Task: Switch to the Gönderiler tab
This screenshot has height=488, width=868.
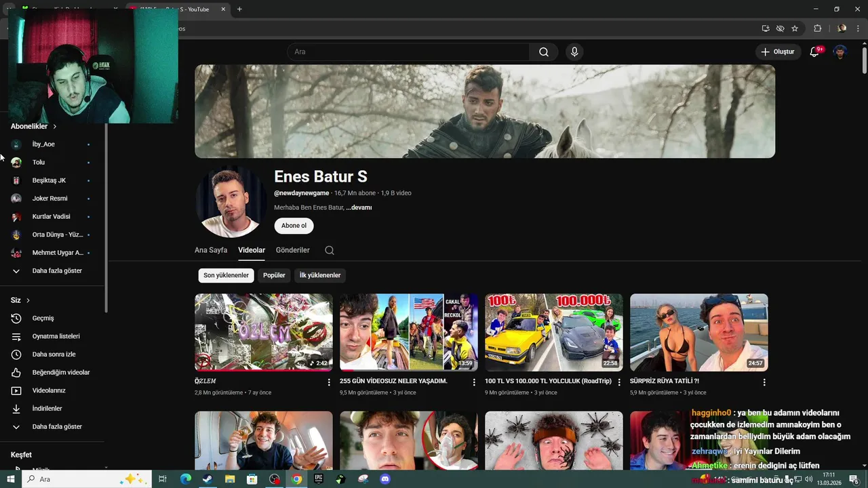Action: coord(292,250)
